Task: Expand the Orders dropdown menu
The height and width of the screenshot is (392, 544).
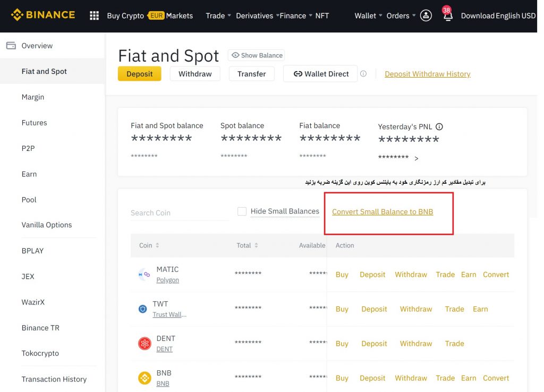Action: point(401,15)
